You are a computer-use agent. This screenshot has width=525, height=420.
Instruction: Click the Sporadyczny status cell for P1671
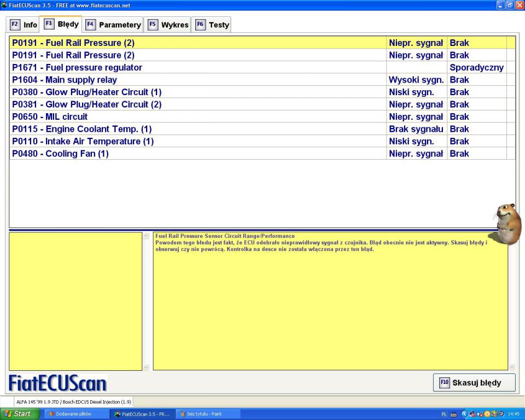point(476,68)
